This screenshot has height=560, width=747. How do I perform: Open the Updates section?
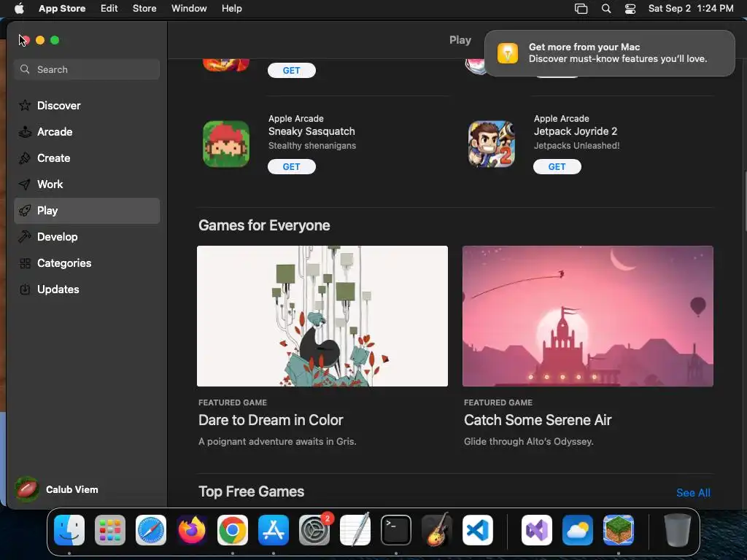(87, 289)
